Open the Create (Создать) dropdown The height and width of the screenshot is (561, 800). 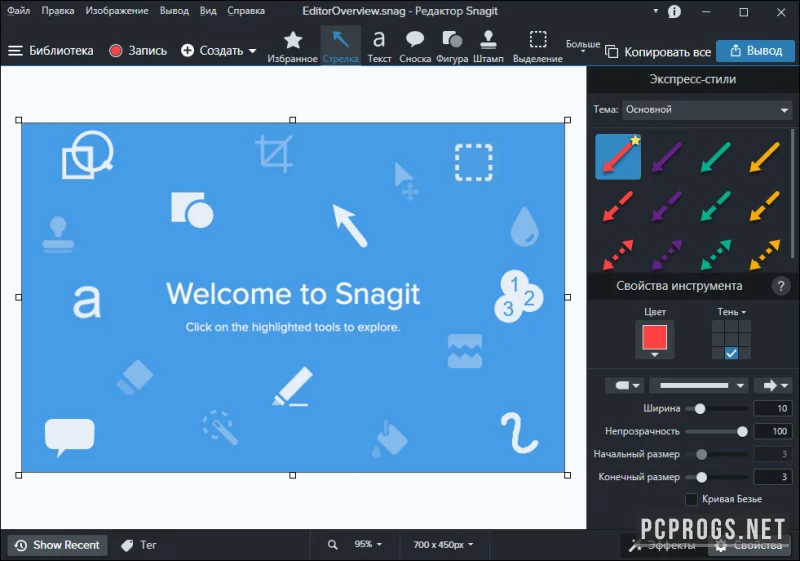(218, 50)
